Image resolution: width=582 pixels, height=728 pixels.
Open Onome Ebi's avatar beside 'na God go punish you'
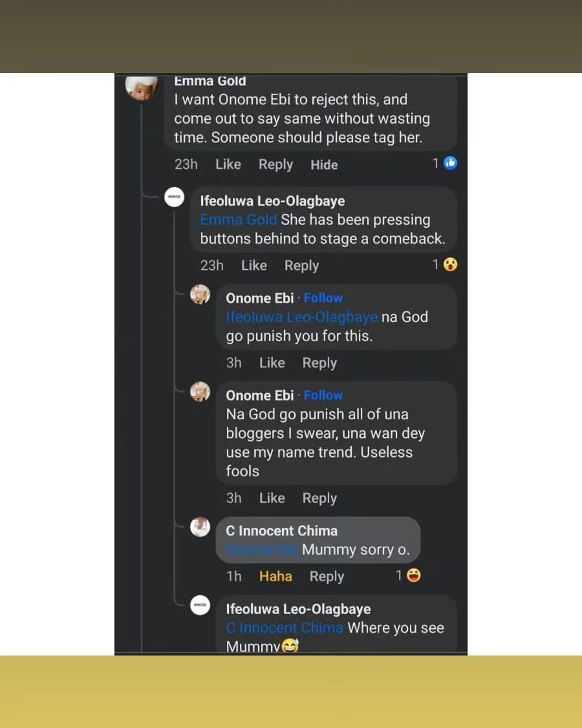pyautogui.click(x=200, y=294)
